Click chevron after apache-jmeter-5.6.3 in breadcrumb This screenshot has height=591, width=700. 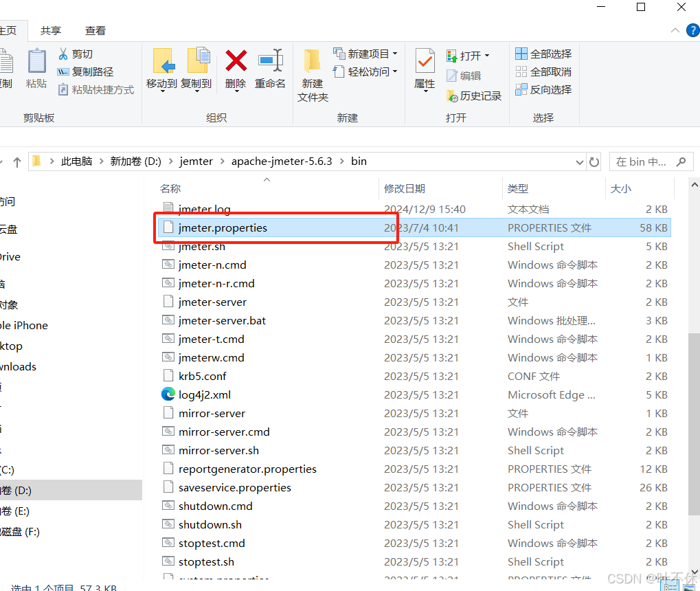(x=342, y=161)
